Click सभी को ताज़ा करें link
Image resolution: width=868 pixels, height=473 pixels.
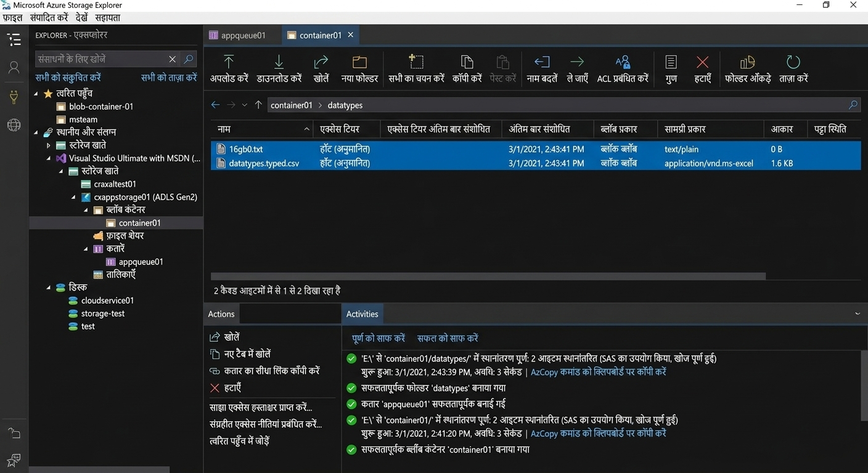[x=169, y=78]
